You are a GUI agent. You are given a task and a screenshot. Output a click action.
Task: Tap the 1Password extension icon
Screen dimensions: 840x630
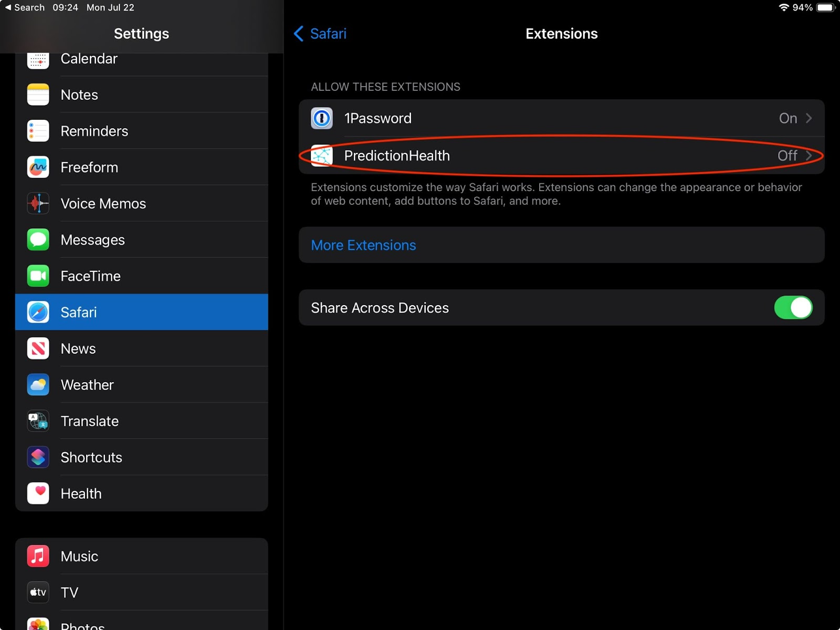click(x=322, y=118)
